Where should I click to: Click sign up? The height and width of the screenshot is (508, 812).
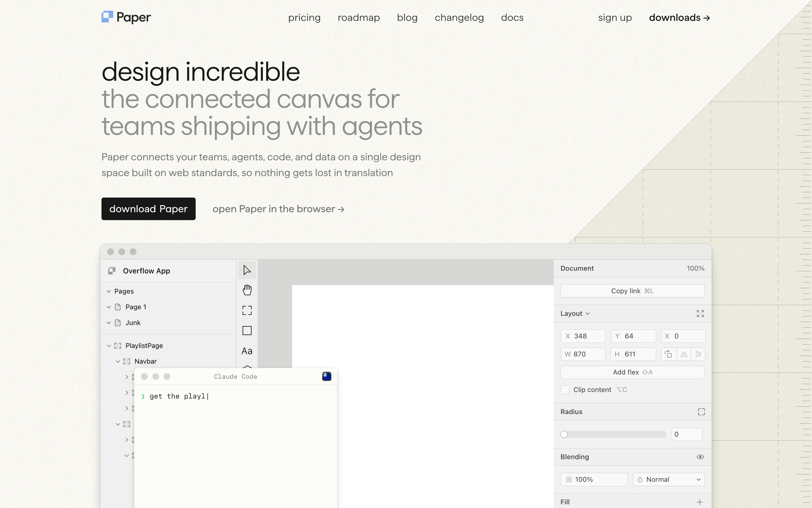point(615,17)
